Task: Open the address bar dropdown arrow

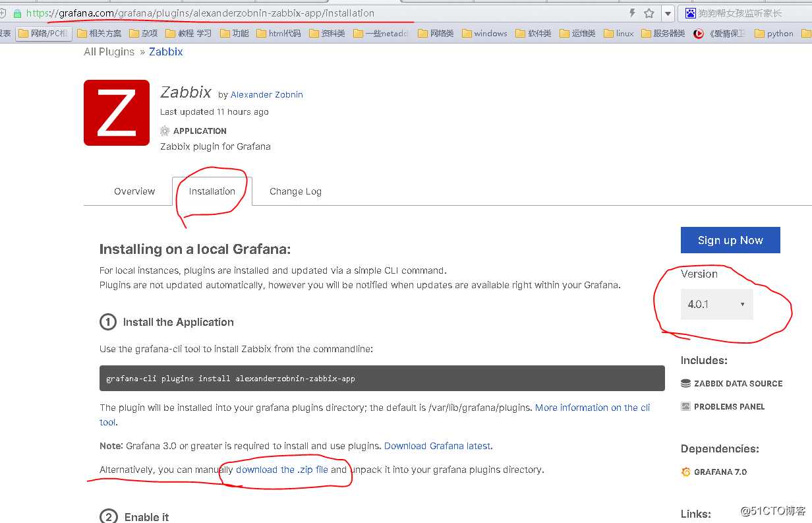Action: [x=668, y=13]
